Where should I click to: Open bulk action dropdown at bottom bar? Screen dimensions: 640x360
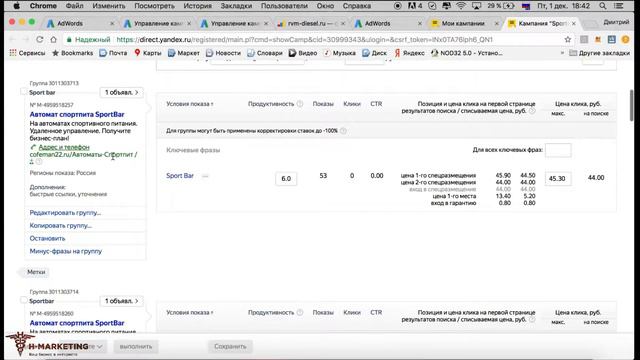pyautogui.click(x=83, y=347)
